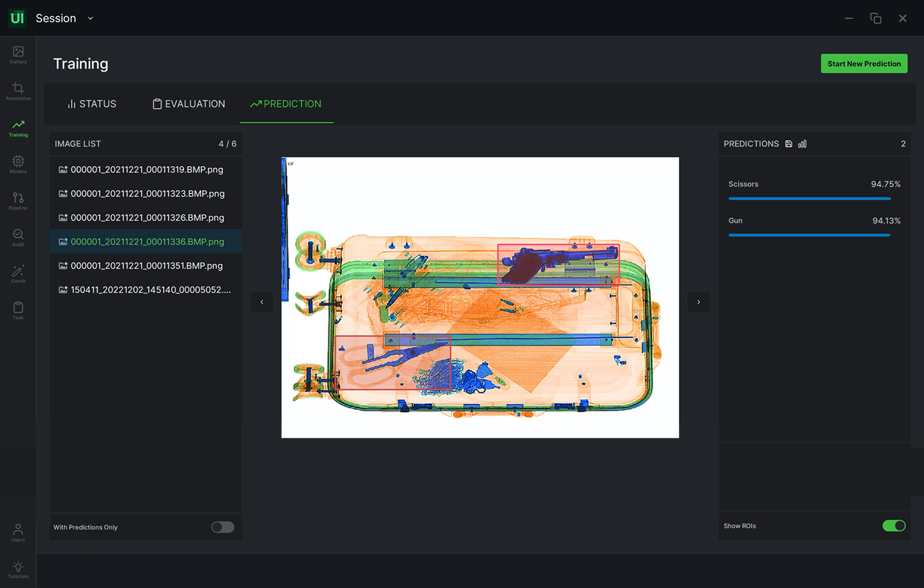This screenshot has width=924, height=588.
Task: Switch to the STATUS tab
Action: pos(92,104)
